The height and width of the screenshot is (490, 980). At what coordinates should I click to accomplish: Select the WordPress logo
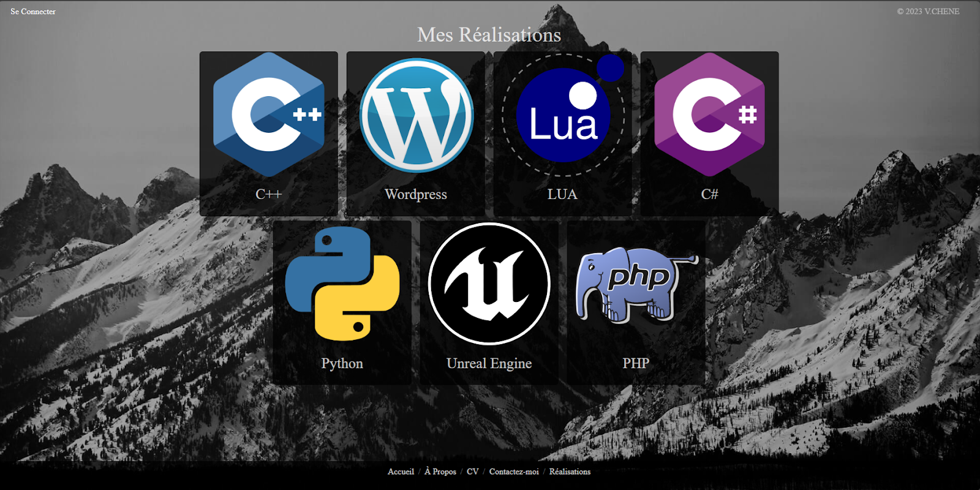(416, 115)
